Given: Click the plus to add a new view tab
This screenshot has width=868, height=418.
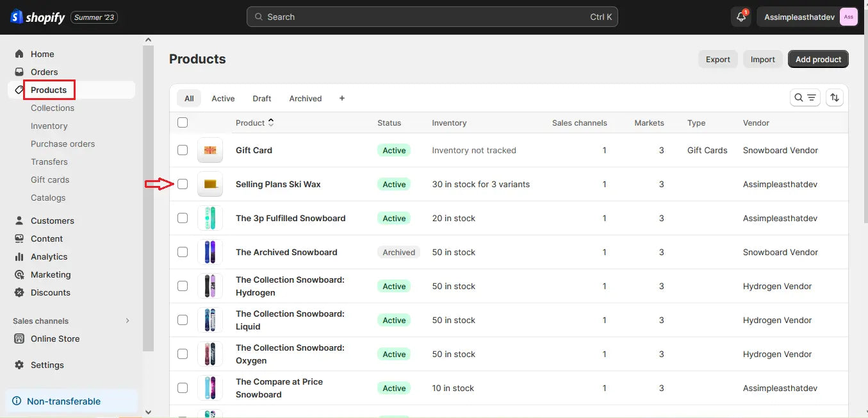Looking at the screenshot, I should click(x=341, y=98).
